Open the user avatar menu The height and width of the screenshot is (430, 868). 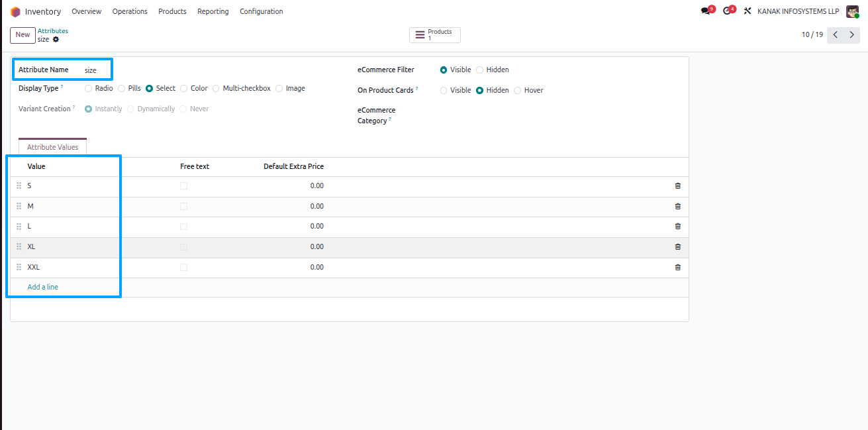tap(852, 11)
